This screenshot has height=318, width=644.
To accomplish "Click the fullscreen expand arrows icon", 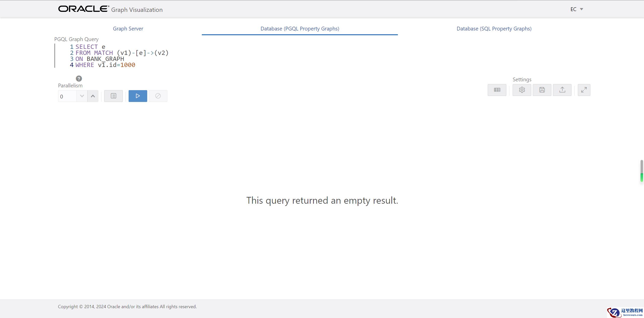I will click(x=584, y=90).
